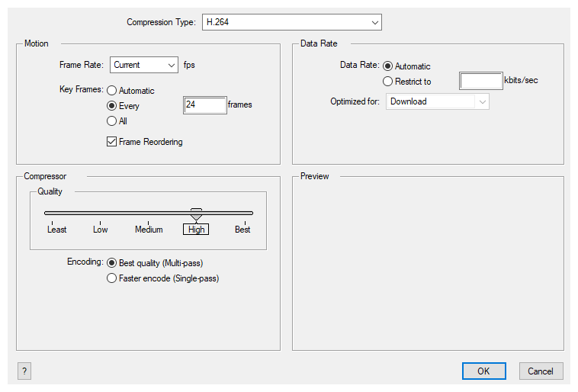The height and width of the screenshot is (392, 578).
Task: Select Faster encode (Single-pass) option
Action: coord(112,279)
